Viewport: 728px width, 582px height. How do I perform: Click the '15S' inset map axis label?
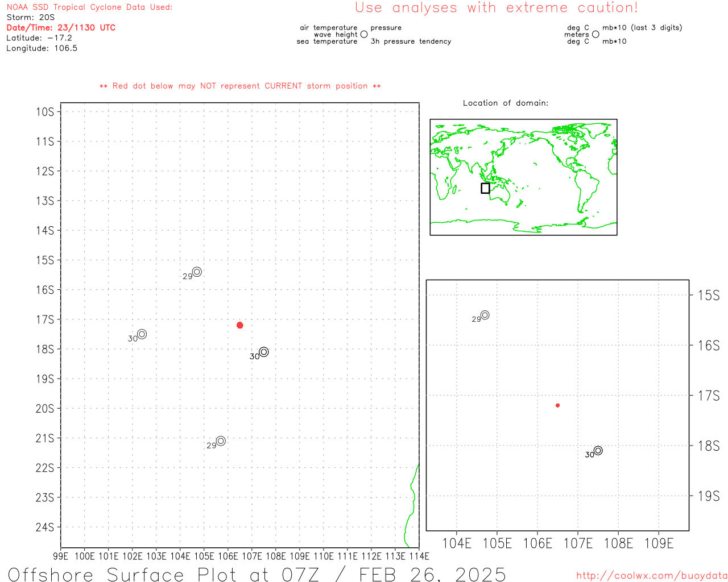(709, 295)
